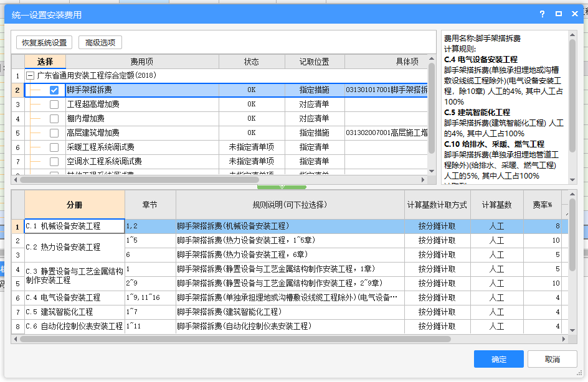Close the 统一设置安装费用 dialog

(575, 14)
